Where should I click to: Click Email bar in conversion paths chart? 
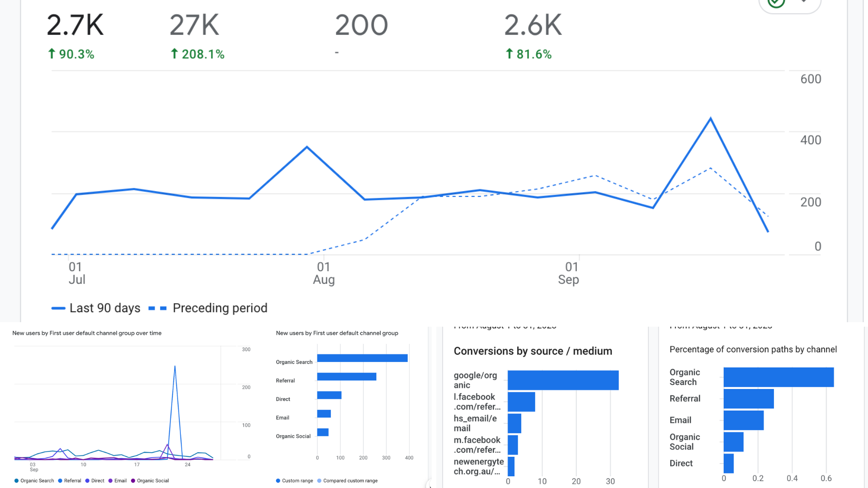click(x=744, y=420)
